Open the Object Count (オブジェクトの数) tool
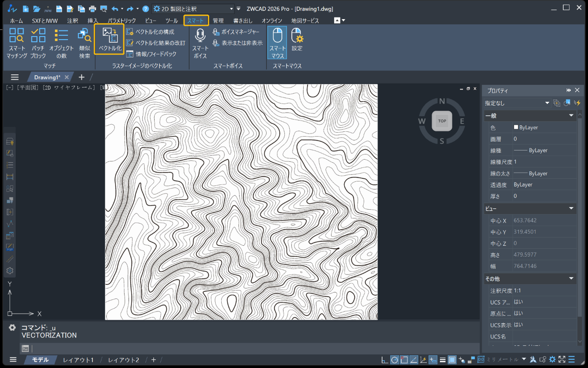588x368 pixels. 61,43
